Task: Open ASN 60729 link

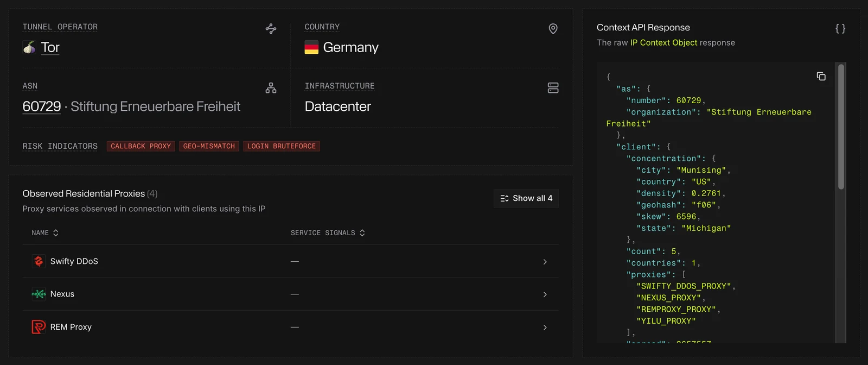Action: point(42,106)
